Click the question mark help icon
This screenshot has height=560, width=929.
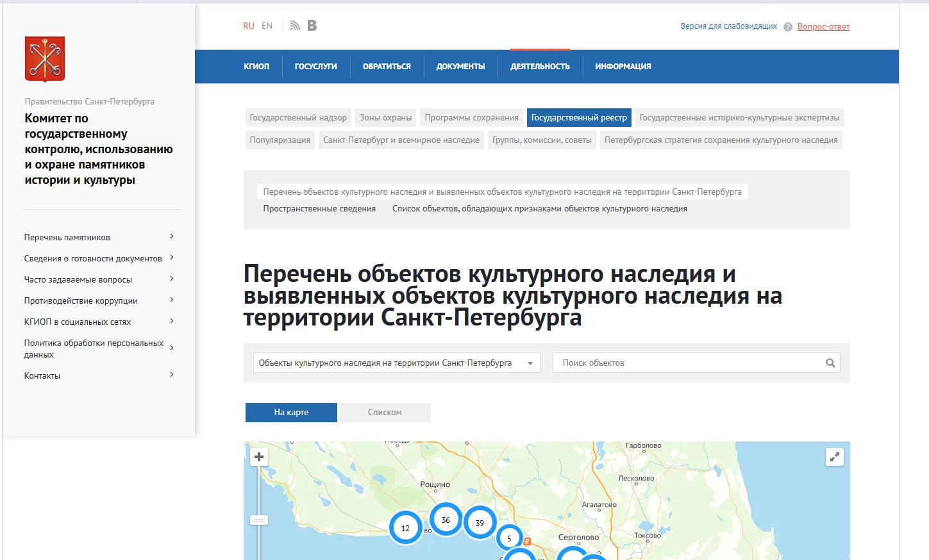point(788,27)
